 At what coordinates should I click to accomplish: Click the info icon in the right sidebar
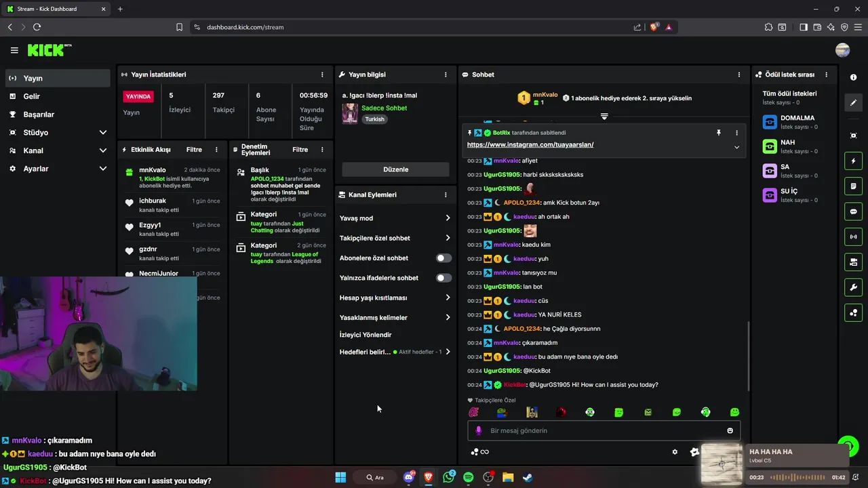pos(853,77)
